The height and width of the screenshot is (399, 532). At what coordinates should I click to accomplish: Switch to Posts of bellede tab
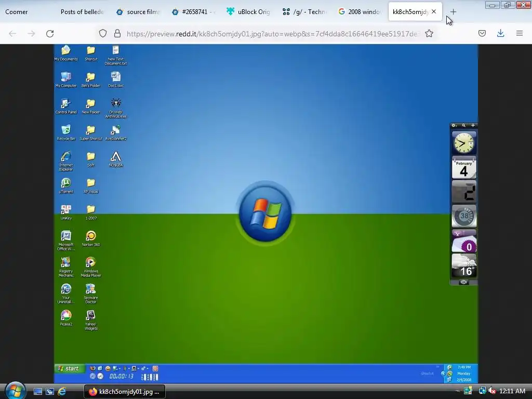click(x=82, y=12)
